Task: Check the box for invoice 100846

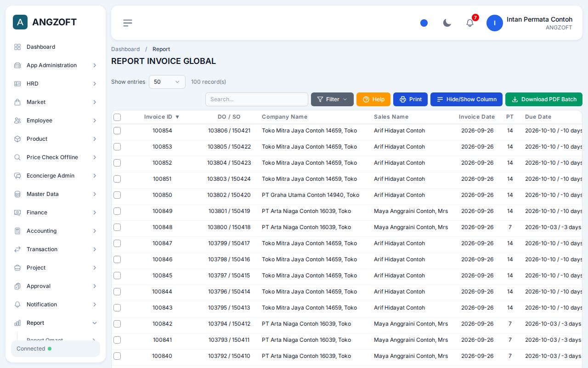Action: point(117,259)
